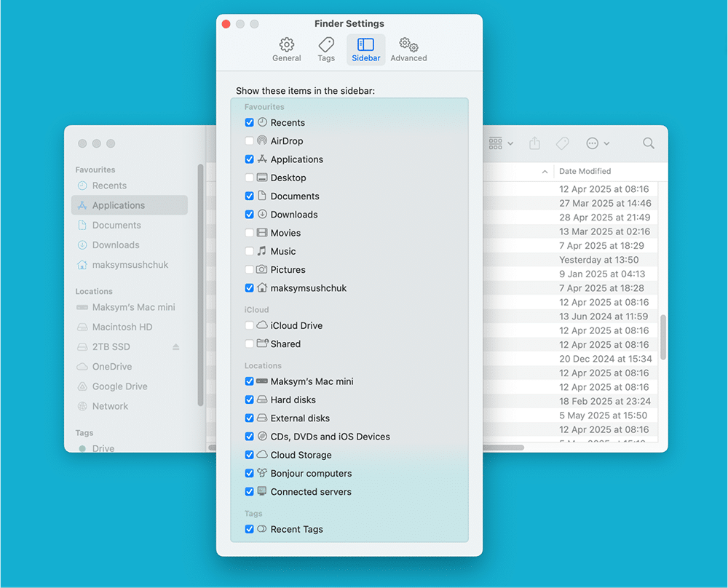The width and height of the screenshot is (728, 588).
Task: Click the Shared folder icon in settings
Action: coord(262,343)
